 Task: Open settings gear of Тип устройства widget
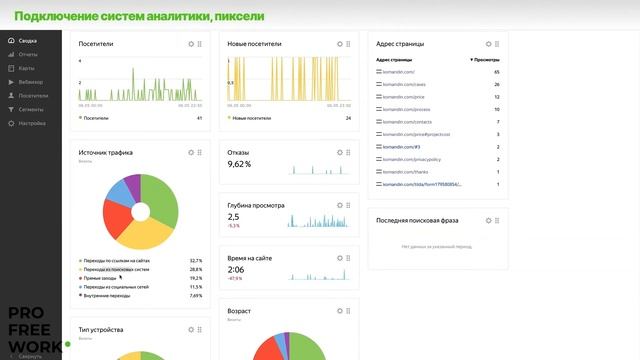click(x=191, y=330)
